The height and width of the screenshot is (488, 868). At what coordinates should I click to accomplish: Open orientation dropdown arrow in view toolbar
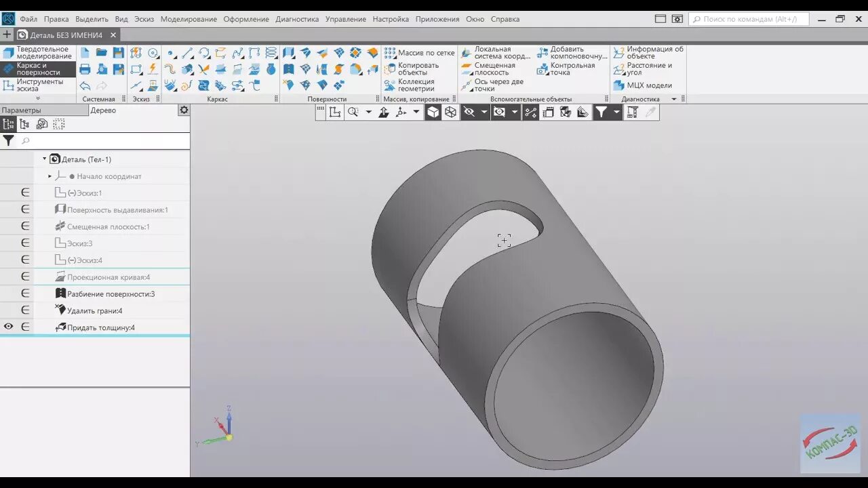click(x=416, y=112)
